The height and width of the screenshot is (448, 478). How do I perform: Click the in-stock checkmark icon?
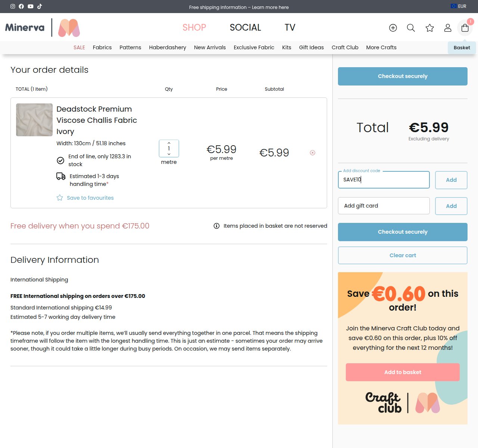(60, 161)
